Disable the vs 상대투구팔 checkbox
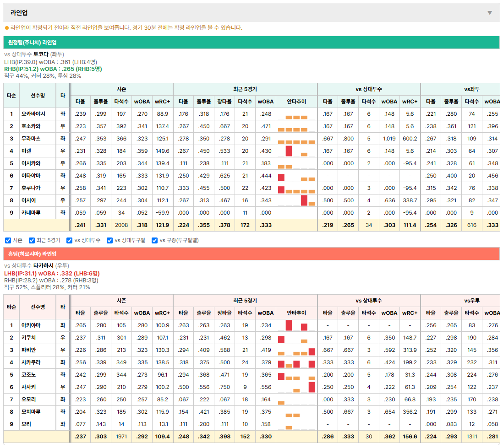 [x=109, y=240]
